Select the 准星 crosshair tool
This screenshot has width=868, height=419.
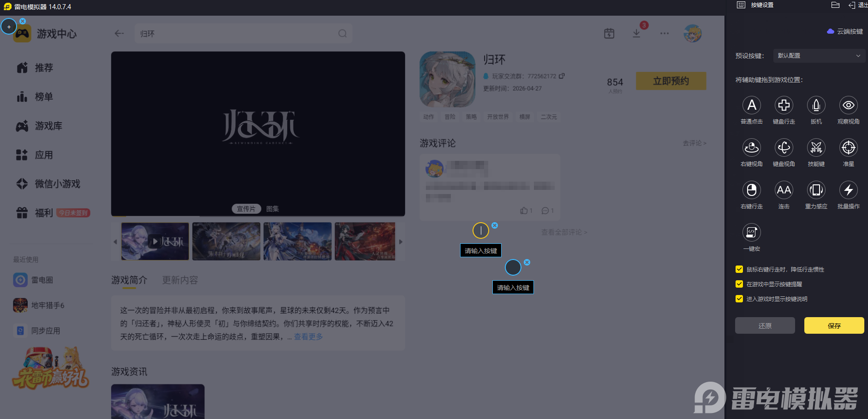[849, 148]
